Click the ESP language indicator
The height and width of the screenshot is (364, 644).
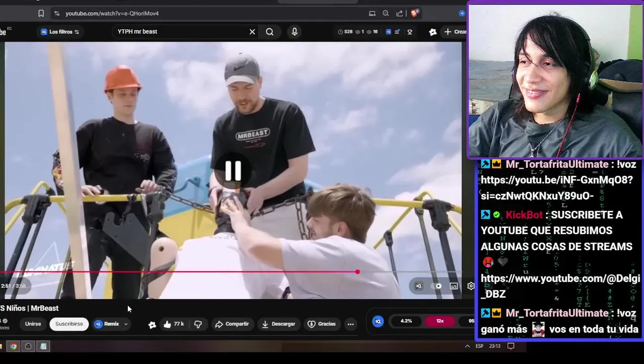point(479,346)
